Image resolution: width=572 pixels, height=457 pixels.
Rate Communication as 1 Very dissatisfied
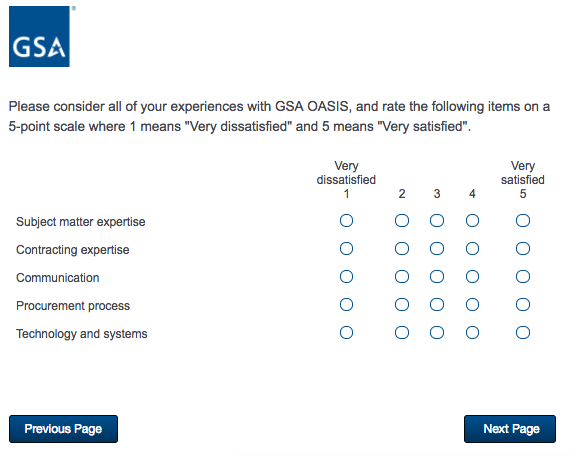pyautogui.click(x=346, y=276)
